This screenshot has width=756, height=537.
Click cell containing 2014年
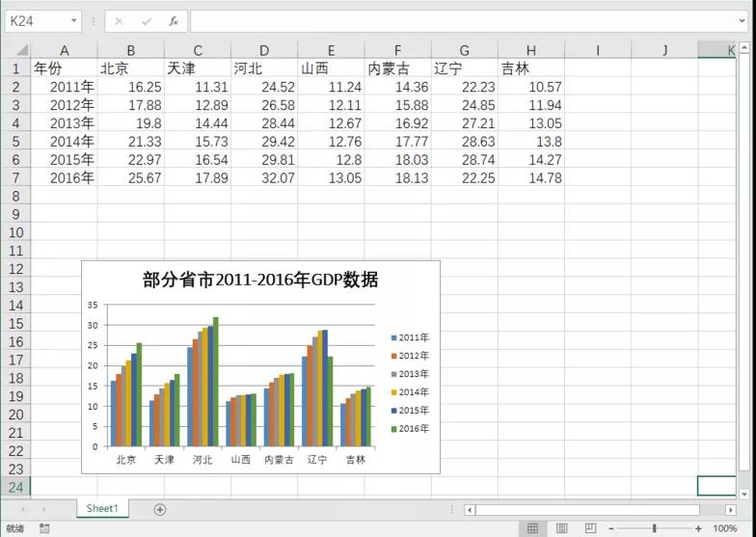click(64, 141)
